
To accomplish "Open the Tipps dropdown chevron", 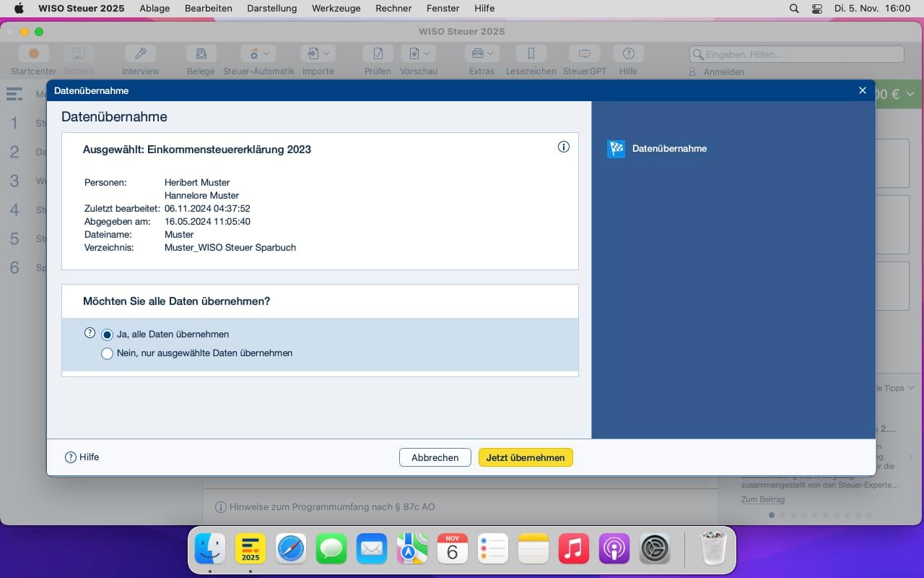I will click(x=912, y=388).
